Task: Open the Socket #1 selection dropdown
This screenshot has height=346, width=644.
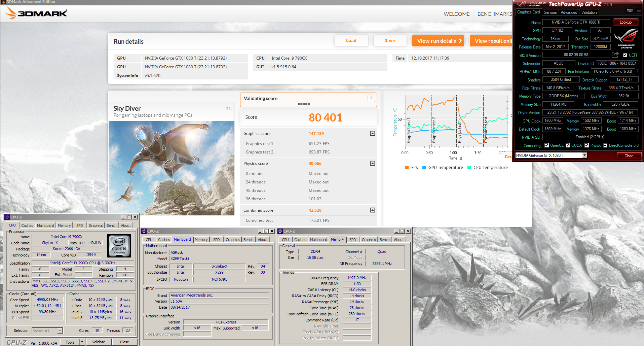Action: tap(60, 331)
